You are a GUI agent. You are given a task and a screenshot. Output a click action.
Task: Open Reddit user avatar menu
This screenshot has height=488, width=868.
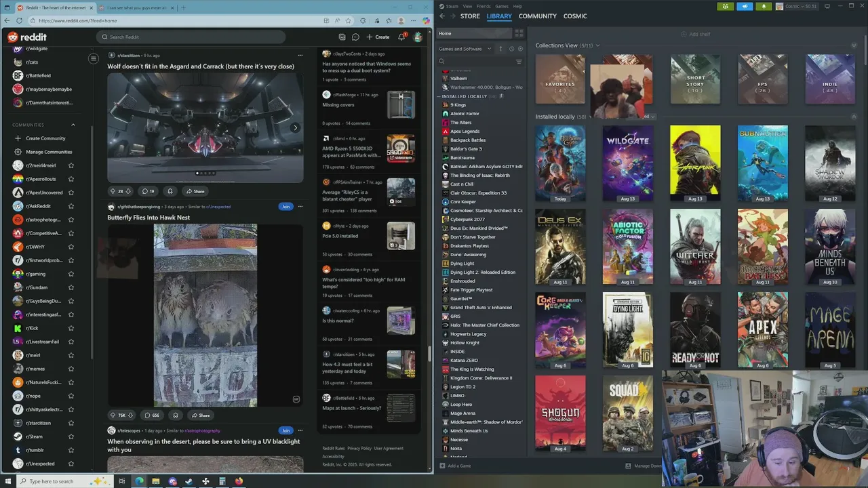(x=418, y=37)
